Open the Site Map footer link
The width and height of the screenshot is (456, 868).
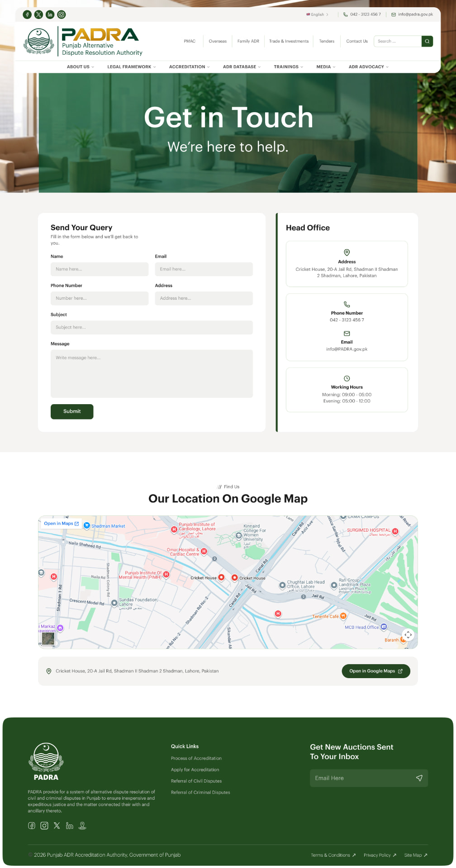[x=416, y=855]
